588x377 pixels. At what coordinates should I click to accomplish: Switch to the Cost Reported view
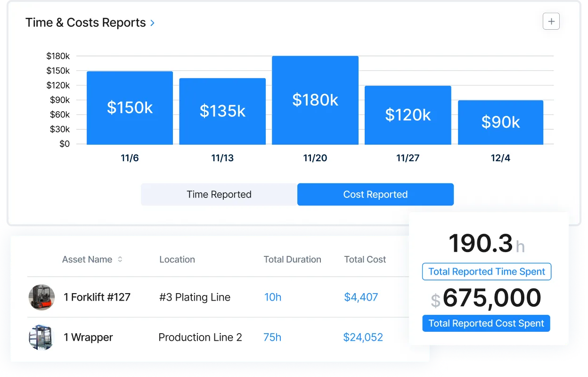pos(376,194)
